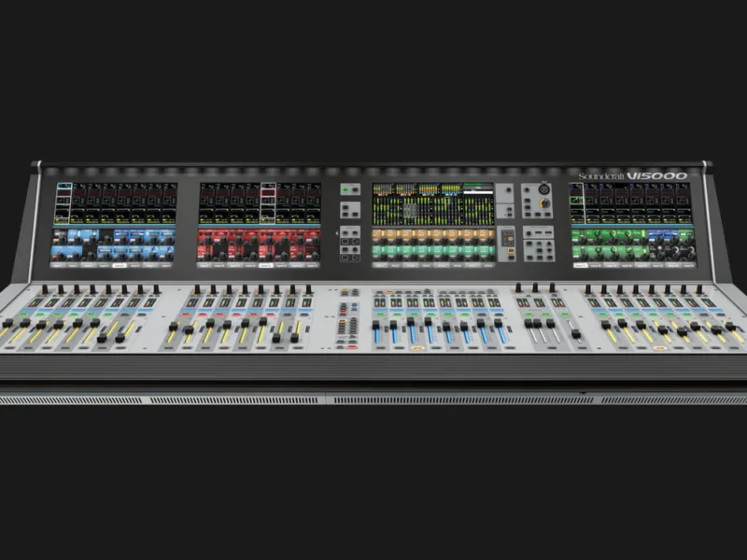This screenshot has height=560, width=747.
Task: Select highlighted white label tab on rightmost touchscreen
Action: pyautogui.click(x=580, y=265)
